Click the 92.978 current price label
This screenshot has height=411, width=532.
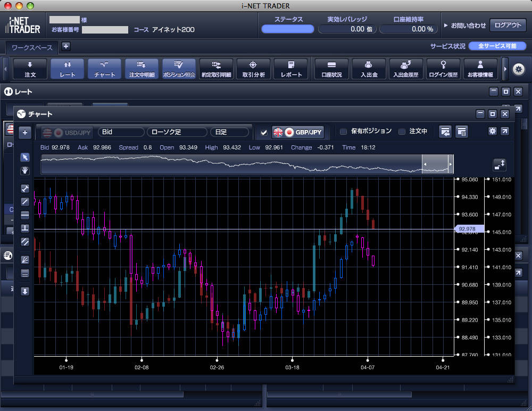[x=468, y=229]
